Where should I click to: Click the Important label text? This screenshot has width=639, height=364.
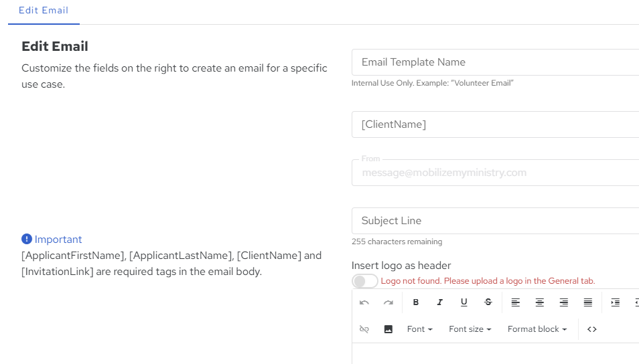[58, 240]
